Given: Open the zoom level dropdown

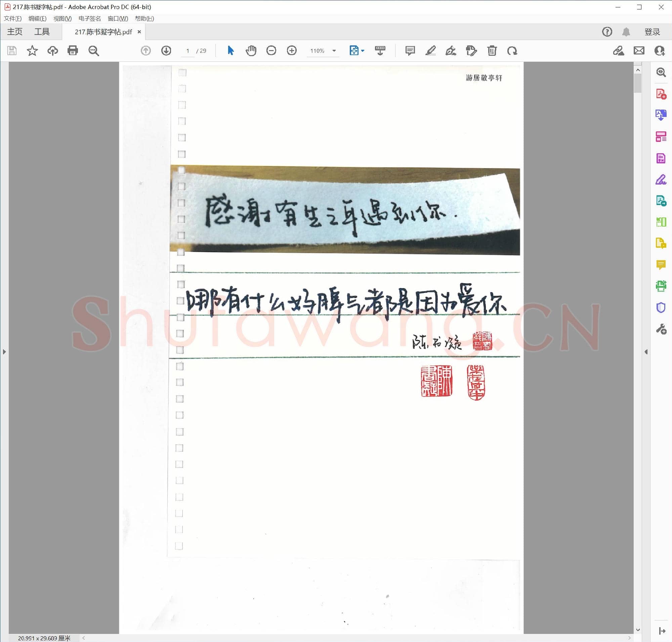Looking at the screenshot, I should point(334,51).
